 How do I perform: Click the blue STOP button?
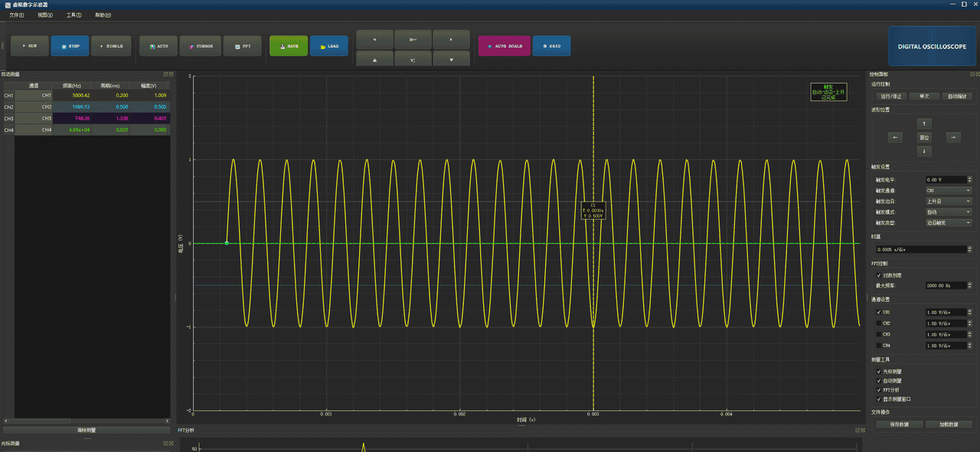70,46
